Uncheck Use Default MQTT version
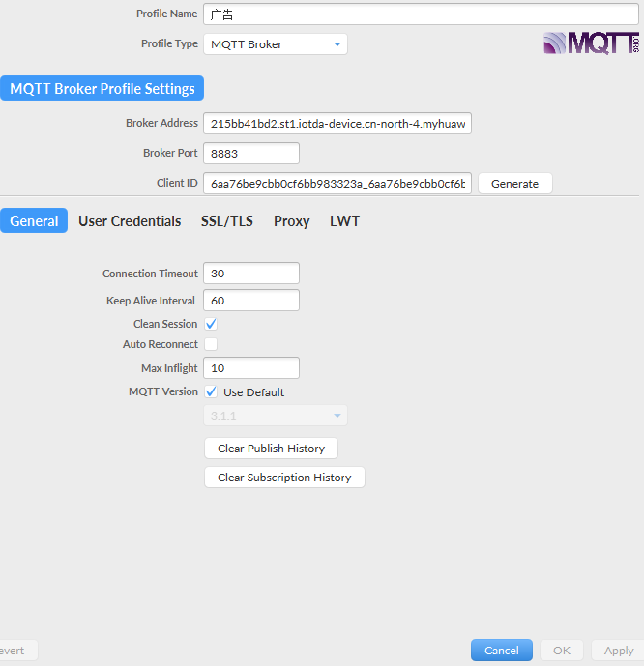644x666 pixels. 211,391
